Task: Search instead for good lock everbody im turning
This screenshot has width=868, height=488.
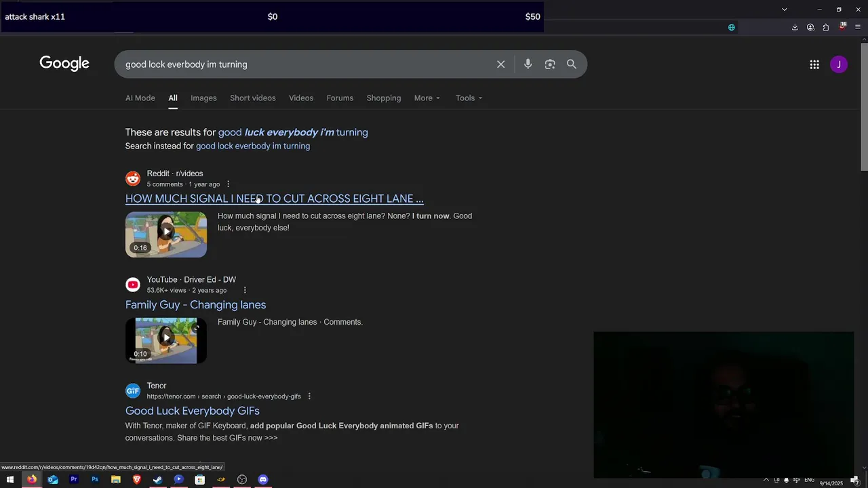Action: point(253,146)
